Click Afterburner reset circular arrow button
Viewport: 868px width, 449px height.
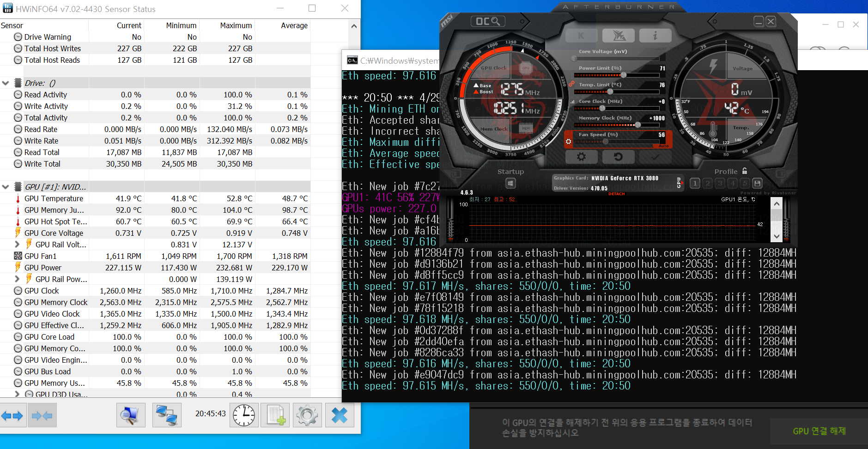(x=619, y=157)
